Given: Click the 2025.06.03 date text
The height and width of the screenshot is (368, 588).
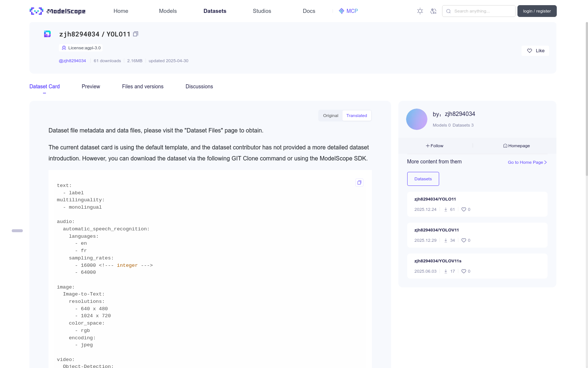Looking at the screenshot, I should click(x=426, y=271).
